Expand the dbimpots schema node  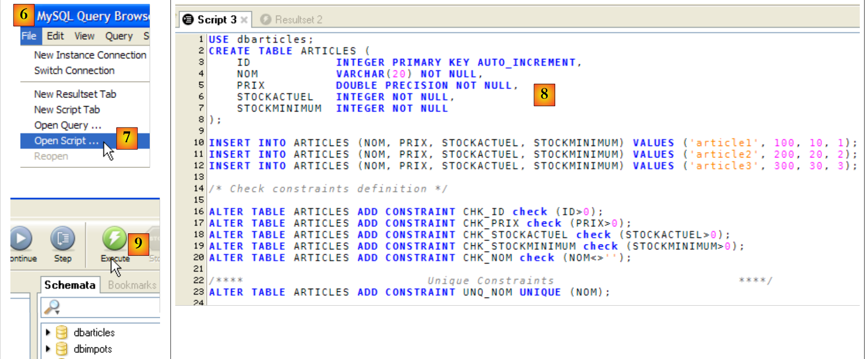pos(48,349)
